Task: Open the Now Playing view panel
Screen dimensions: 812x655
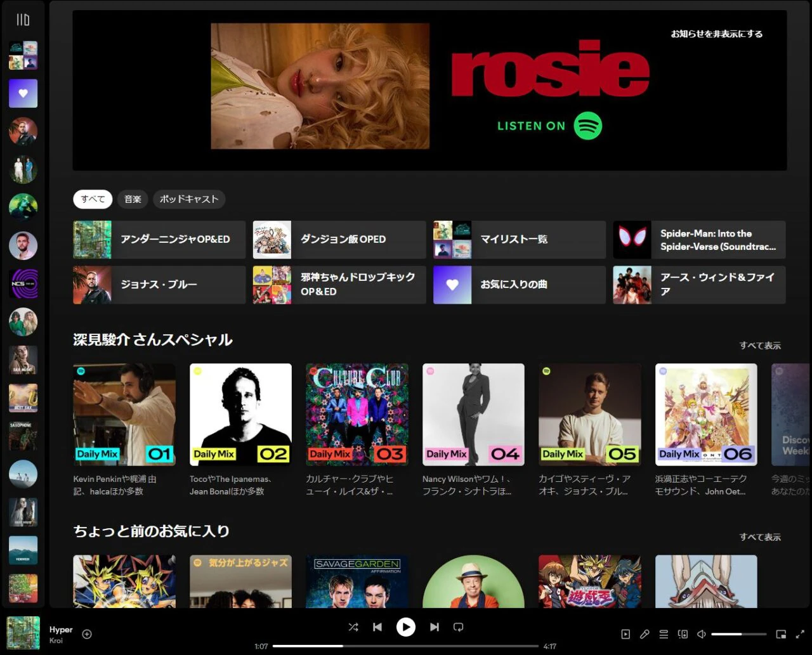Action: (x=625, y=634)
